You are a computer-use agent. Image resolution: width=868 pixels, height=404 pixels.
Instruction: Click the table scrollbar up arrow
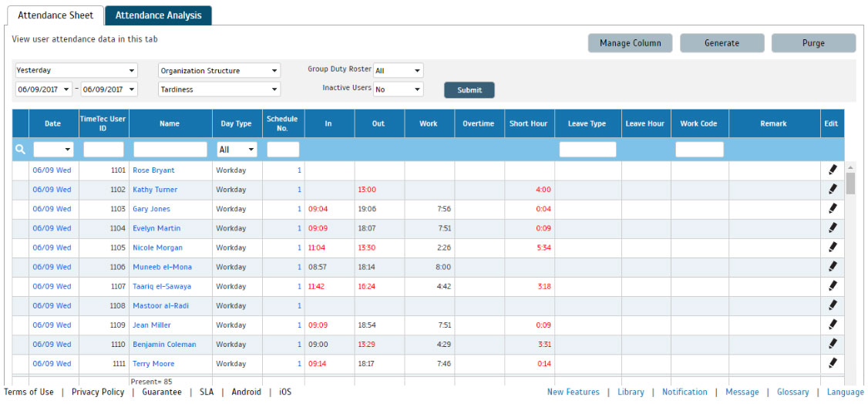click(851, 167)
